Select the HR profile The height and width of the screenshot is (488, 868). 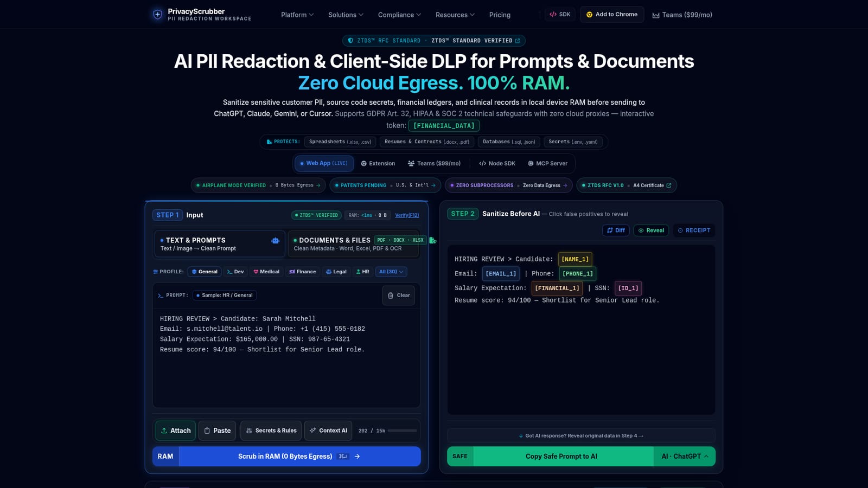pyautogui.click(x=362, y=272)
